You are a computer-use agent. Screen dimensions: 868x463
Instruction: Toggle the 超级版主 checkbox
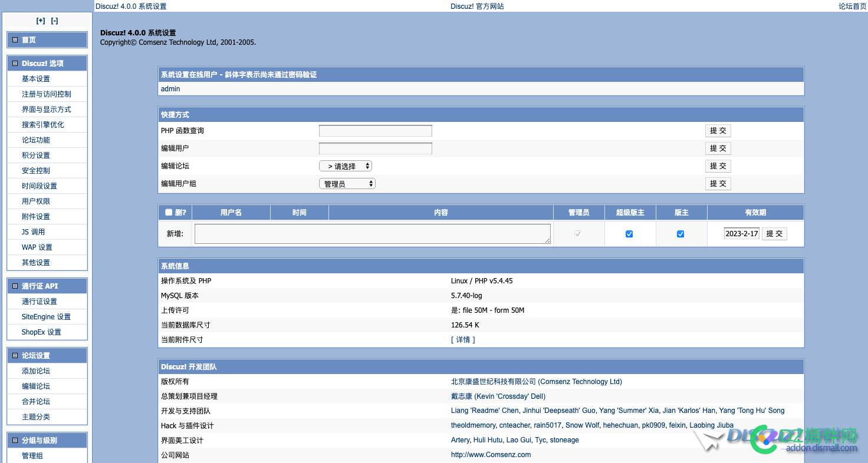(x=629, y=234)
